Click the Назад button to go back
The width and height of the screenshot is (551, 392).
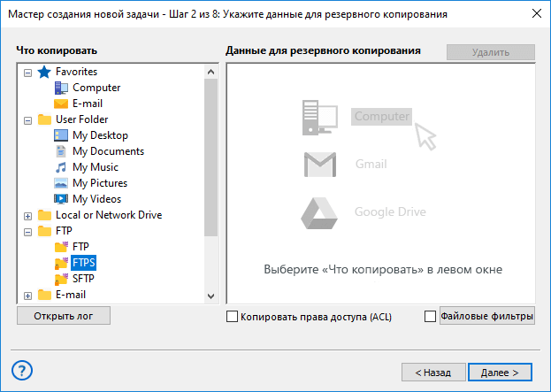pyautogui.click(x=432, y=373)
